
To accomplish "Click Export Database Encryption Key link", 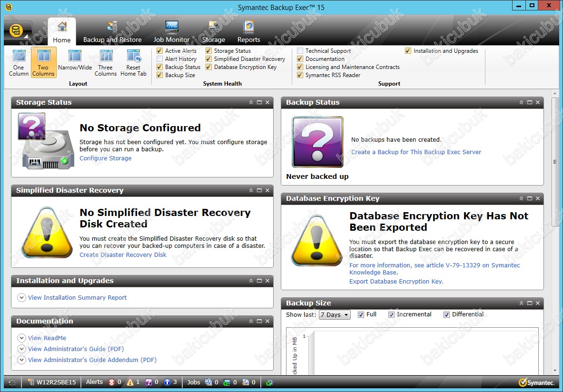I will click(396, 282).
